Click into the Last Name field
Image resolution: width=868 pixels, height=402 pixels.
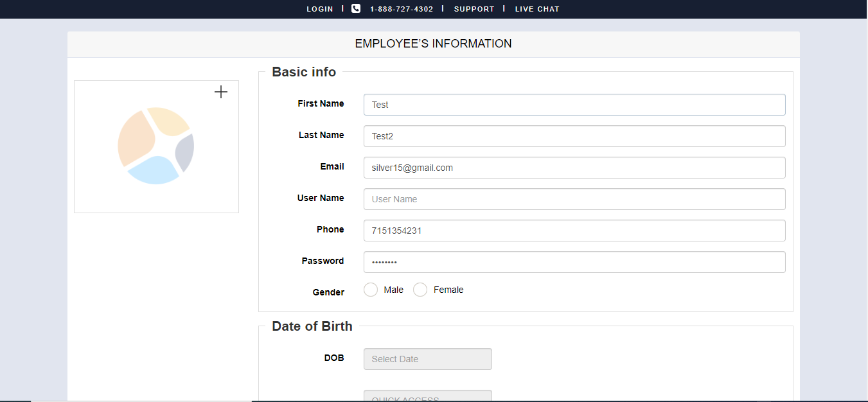click(x=574, y=136)
